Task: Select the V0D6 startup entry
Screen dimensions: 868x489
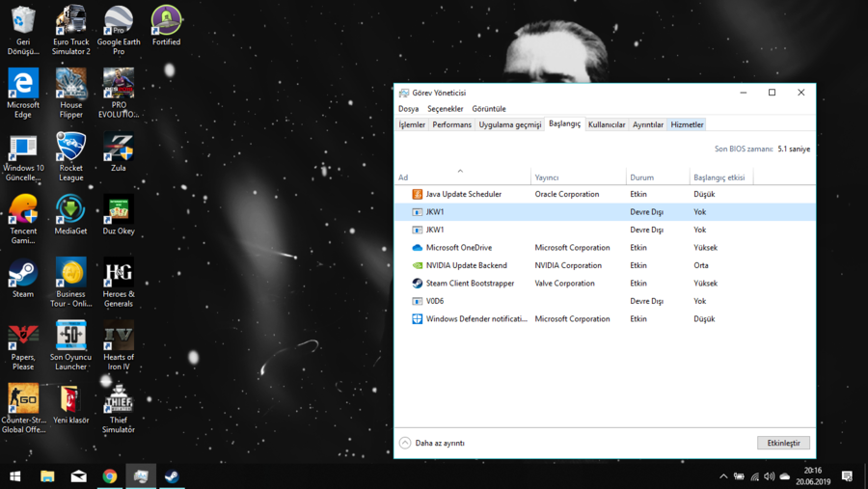Action: (x=605, y=301)
